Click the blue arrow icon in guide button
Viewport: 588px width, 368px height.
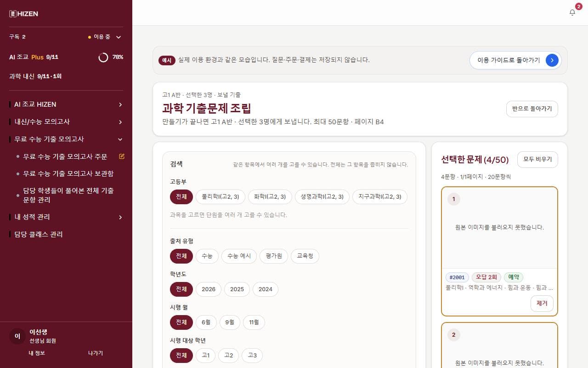[552, 60]
